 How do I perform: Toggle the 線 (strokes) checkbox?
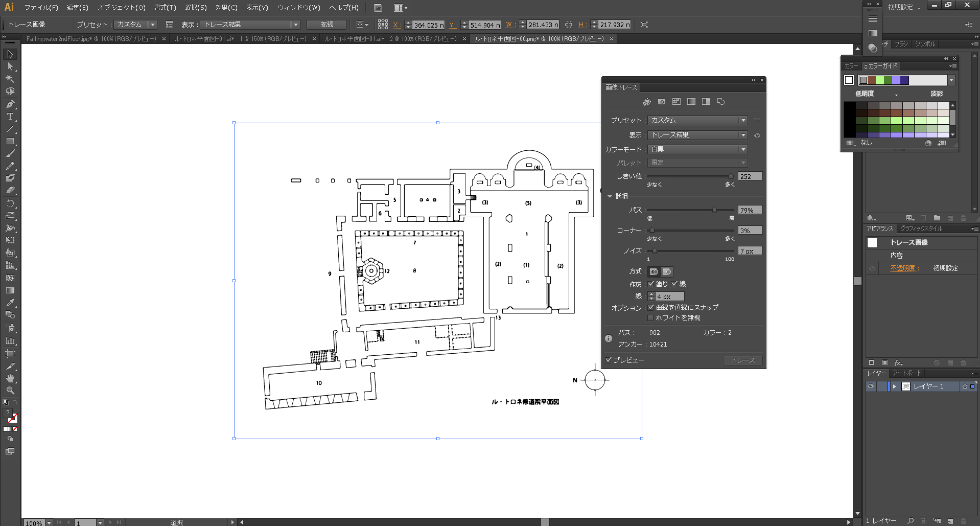pyautogui.click(x=674, y=284)
